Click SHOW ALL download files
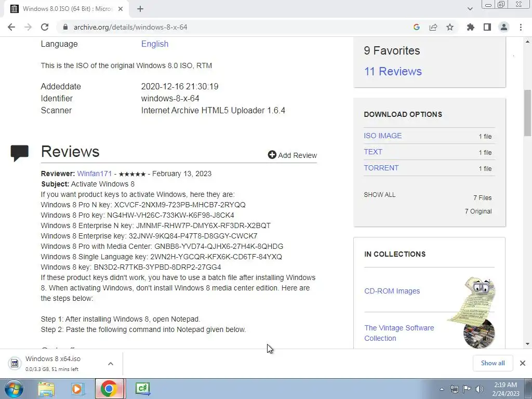The image size is (532, 399). 380,195
